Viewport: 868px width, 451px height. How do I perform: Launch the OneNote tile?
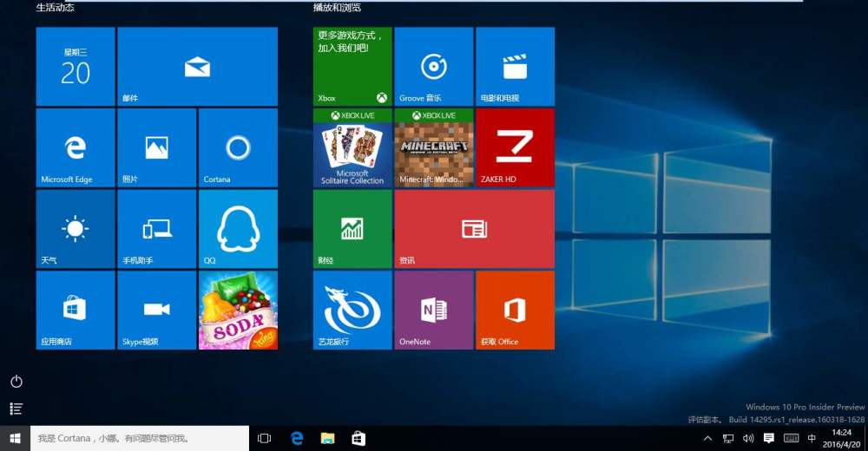click(434, 310)
